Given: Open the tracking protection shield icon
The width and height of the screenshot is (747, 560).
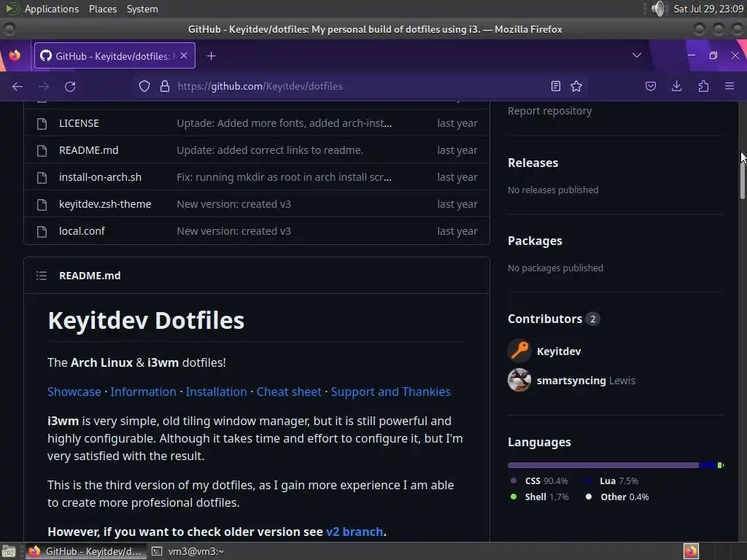Looking at the screenshot, I should (144, 86).
